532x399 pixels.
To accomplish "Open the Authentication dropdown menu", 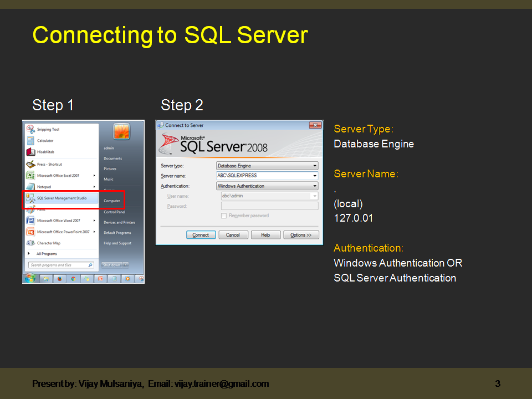I will pos(314,186).
